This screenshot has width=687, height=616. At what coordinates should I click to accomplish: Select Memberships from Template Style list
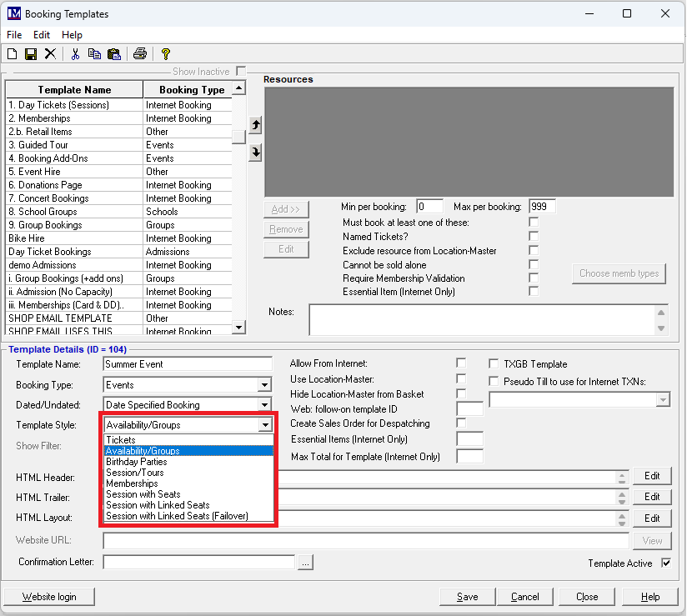132,483
